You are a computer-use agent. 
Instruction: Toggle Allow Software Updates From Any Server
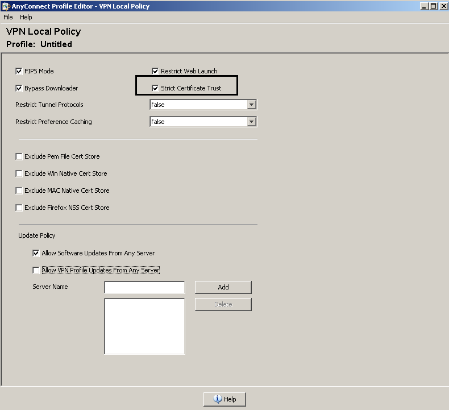click(x=36, y=253)
